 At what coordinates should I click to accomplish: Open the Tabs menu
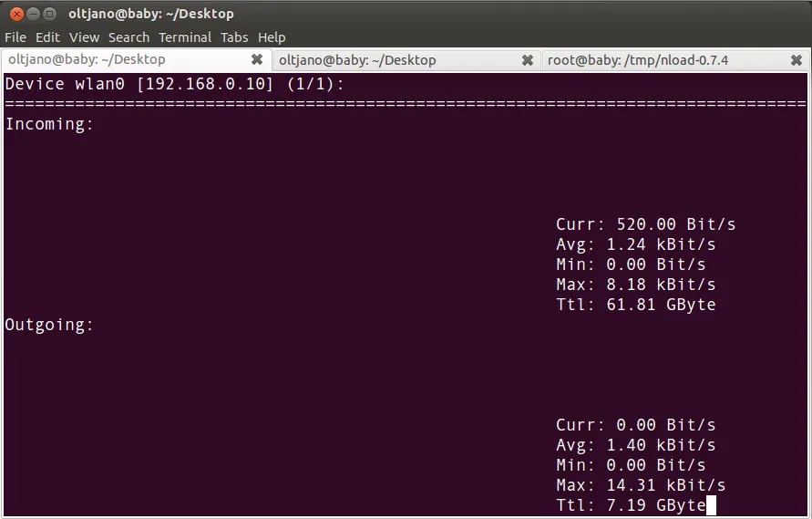(x=234, y=37)
